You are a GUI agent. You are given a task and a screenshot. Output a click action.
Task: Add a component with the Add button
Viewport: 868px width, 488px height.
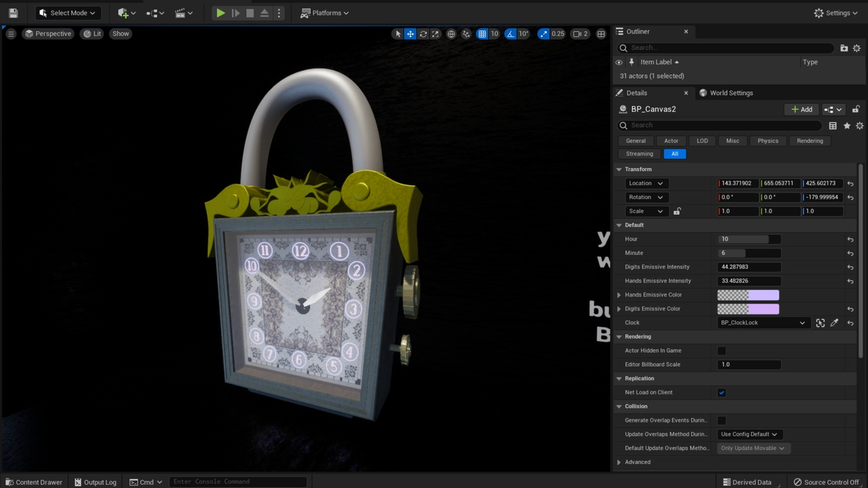tap(802, 110)
